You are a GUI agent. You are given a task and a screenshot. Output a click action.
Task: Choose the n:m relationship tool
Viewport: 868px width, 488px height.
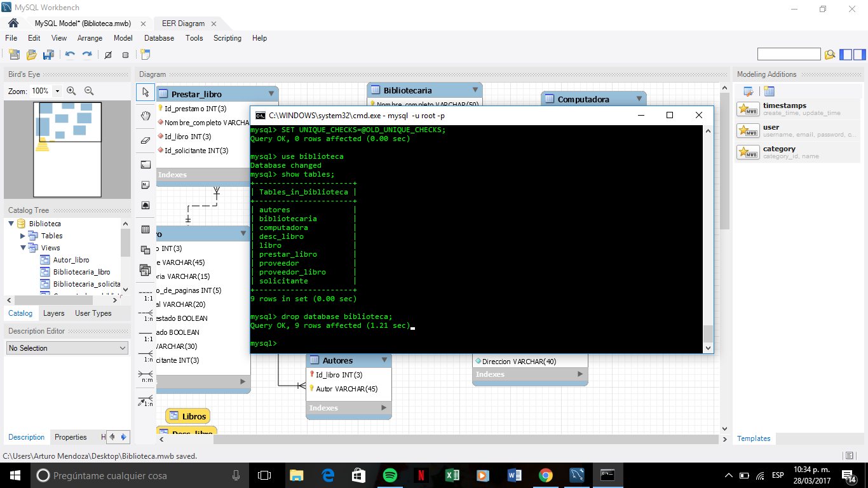click(146, 377)
